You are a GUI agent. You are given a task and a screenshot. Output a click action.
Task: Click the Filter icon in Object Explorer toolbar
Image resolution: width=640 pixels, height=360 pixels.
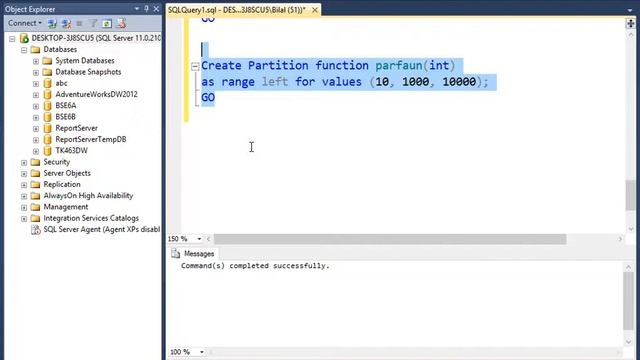tap(93, 24)
